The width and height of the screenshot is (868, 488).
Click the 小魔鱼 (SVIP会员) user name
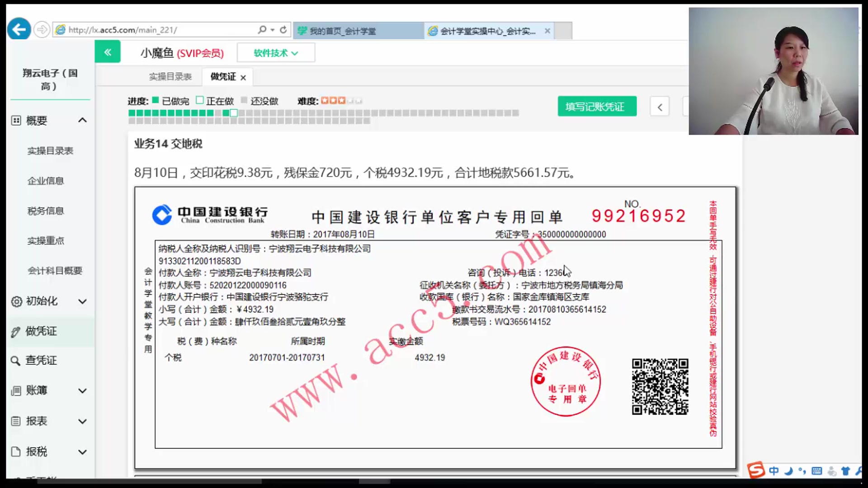[x=182, y=53]
